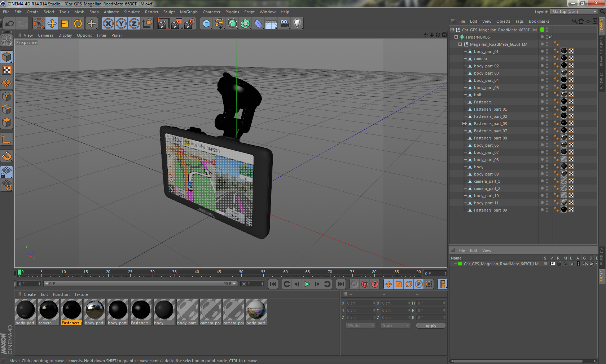Click record active objects button
Image resolution: width=606 pixels, height=364 pixels.
click(355, 284)
